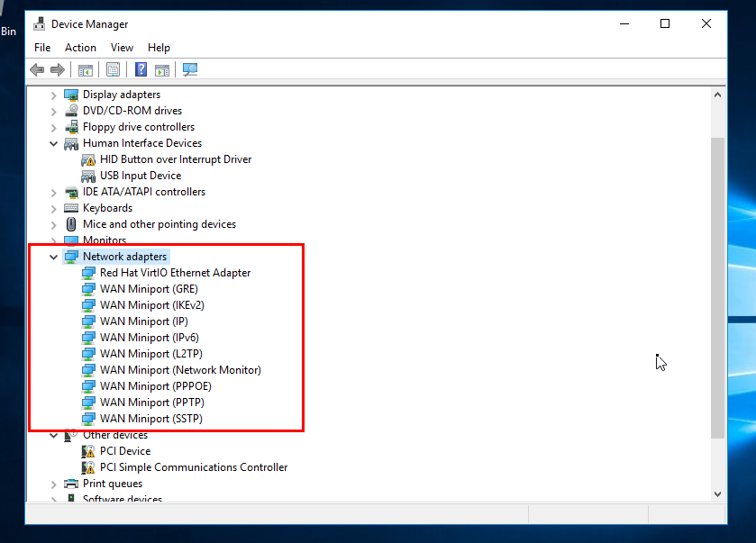Click the Properties toolbar icon

click(114, 70)
